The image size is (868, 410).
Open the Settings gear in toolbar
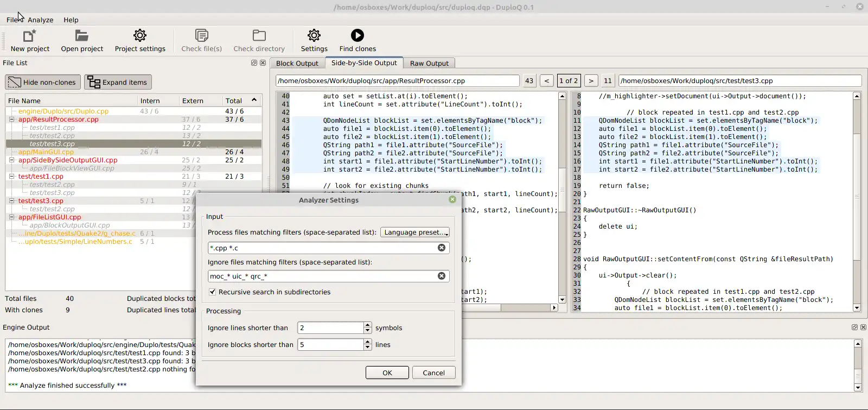314,36
